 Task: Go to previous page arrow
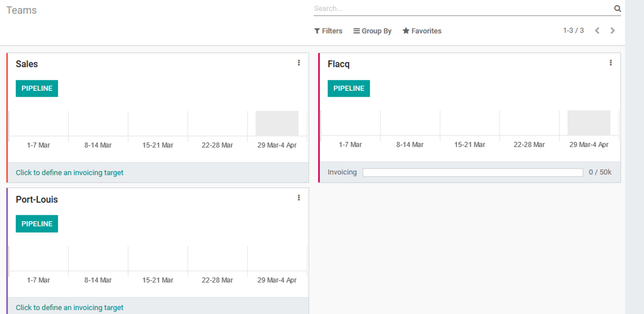tap(597, 31)
